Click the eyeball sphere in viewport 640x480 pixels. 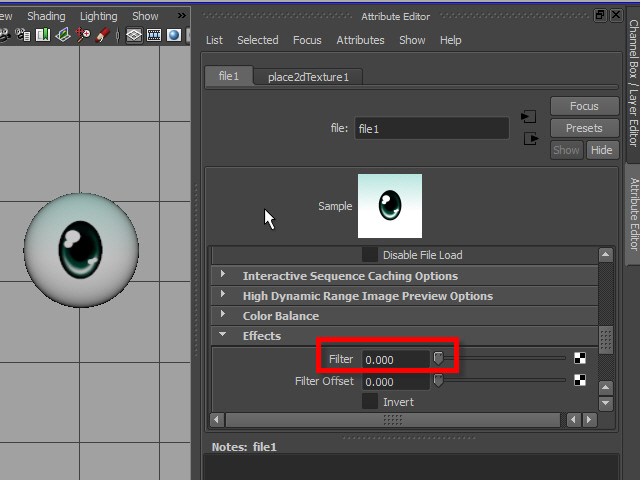click(81, 250)
